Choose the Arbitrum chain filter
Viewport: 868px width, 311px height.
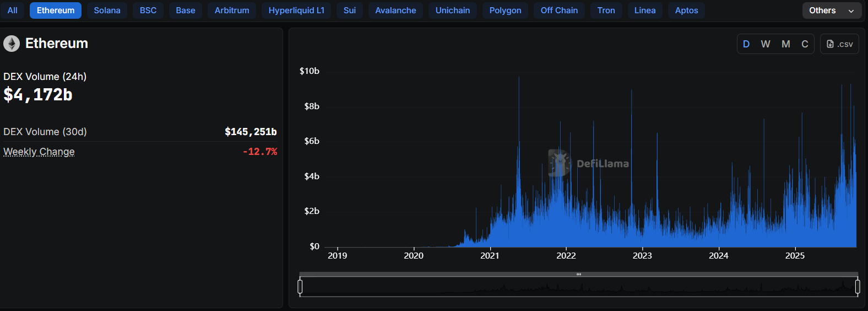tap(232, 10)
